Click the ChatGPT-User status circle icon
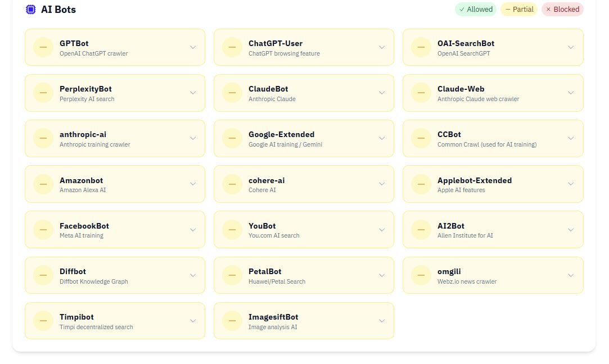The image size is (609, 364). 232,47
